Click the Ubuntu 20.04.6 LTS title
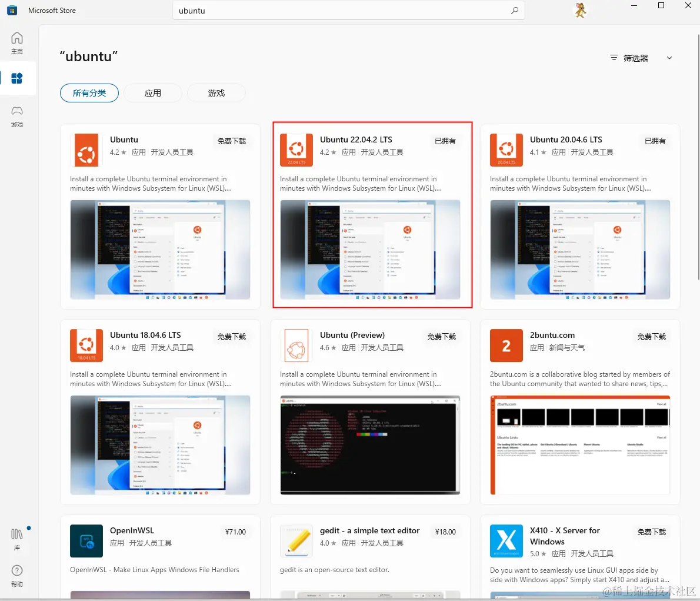Viewport: 700px width, 601px height. click(566, 140)
